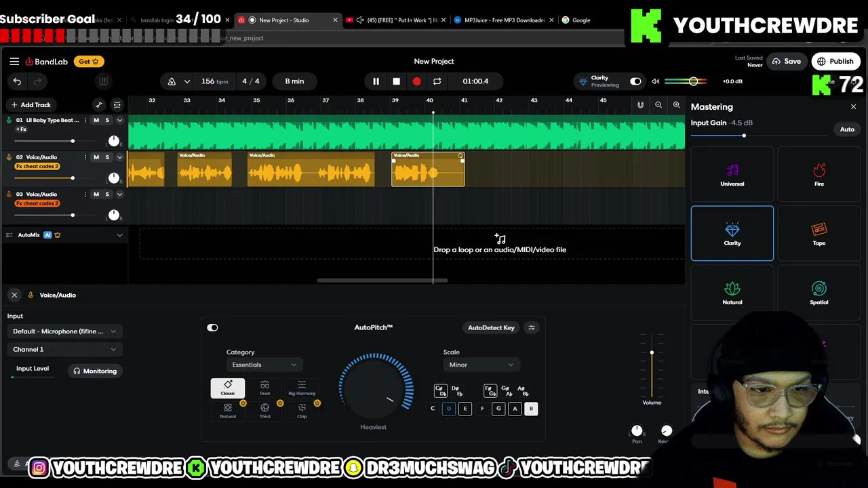This screenshot has height=488, width=868.
Task: Open the virtual piano keyboard icon
Action: pos(103,81)
